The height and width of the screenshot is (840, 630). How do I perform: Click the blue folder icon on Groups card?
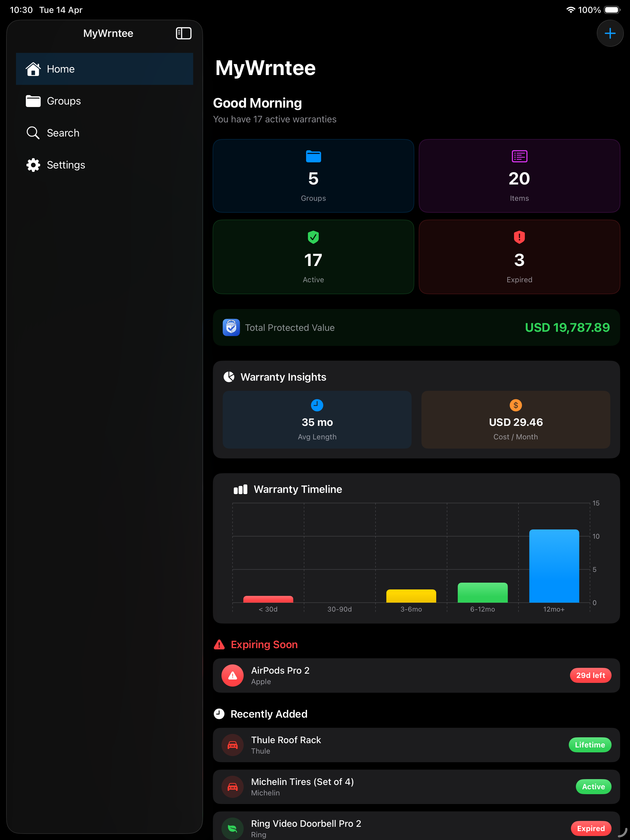(x=313, y=156)
